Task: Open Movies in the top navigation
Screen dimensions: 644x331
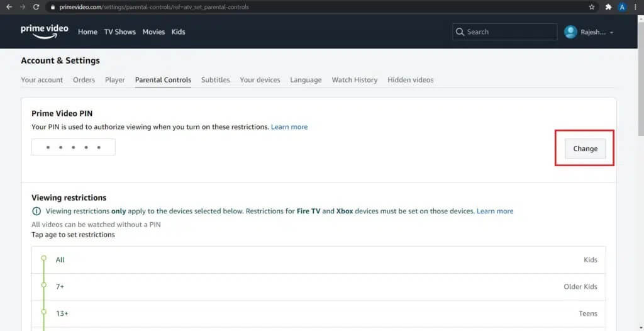Action: point(153,32)
